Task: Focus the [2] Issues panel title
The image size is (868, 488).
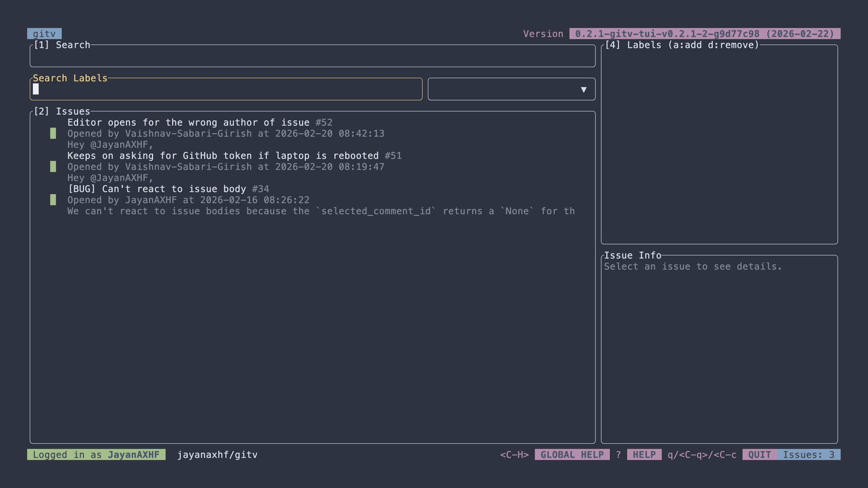Action: [62, 111]
